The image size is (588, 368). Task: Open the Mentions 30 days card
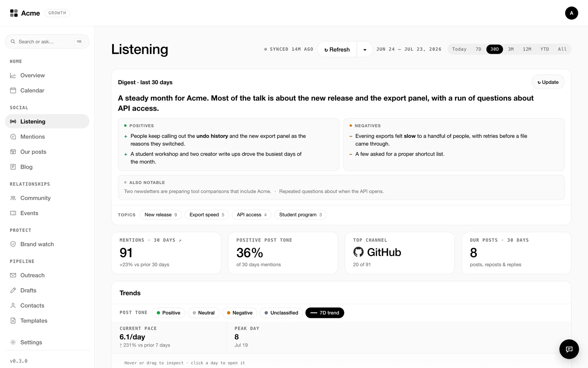point(166,253)
